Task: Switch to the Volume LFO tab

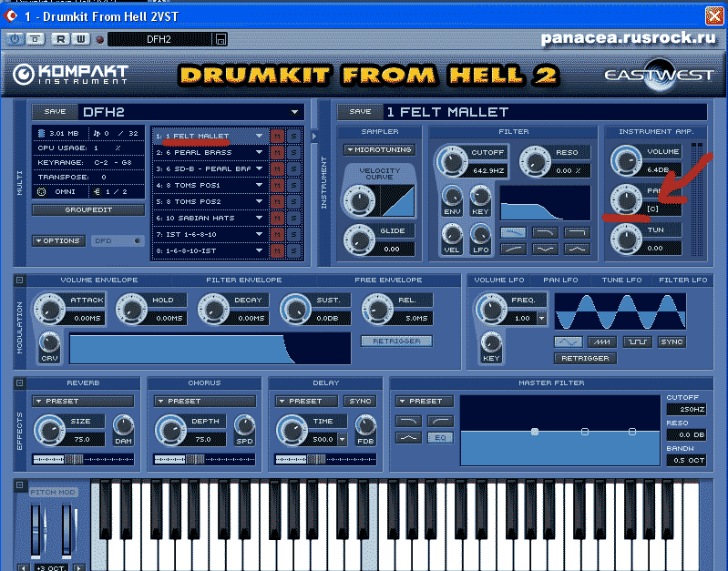Action: [x=499, y=280]
